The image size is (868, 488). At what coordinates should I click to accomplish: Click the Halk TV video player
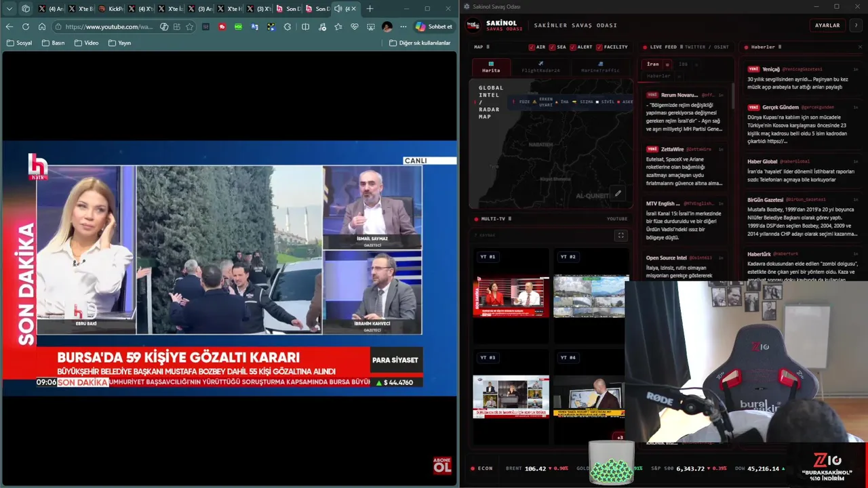click(x=229, y=268)
